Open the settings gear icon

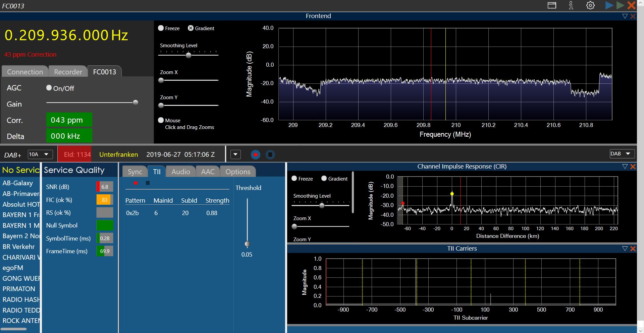click(590, 5)
